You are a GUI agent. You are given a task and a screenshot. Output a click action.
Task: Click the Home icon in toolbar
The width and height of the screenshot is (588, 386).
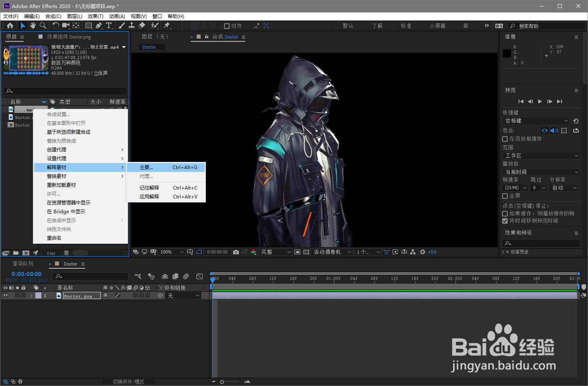click(x=10, y=26)
